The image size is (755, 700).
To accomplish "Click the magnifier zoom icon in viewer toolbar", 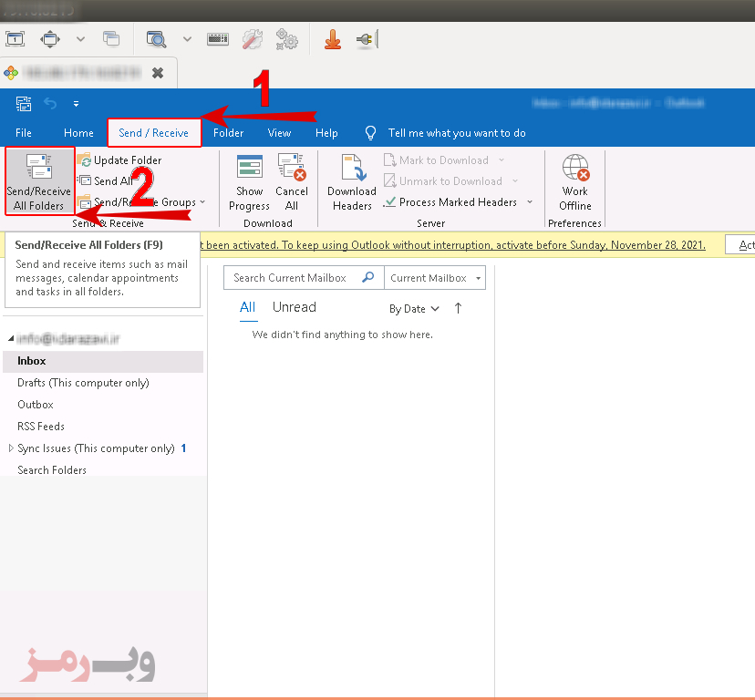I will pyautogui.click(x=157, y=39).
